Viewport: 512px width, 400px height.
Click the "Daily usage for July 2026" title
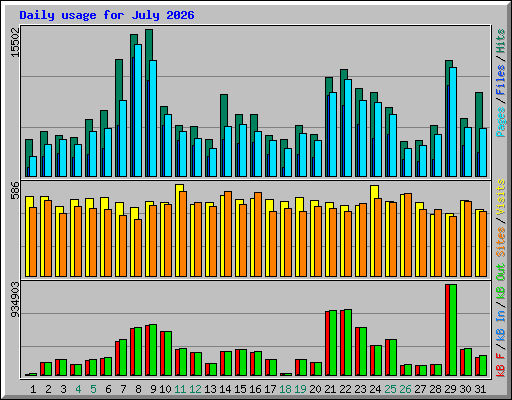coord(107,15)
